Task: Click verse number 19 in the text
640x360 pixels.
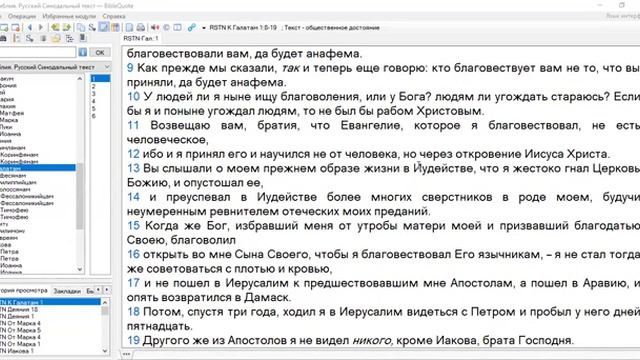Action: 133,340
